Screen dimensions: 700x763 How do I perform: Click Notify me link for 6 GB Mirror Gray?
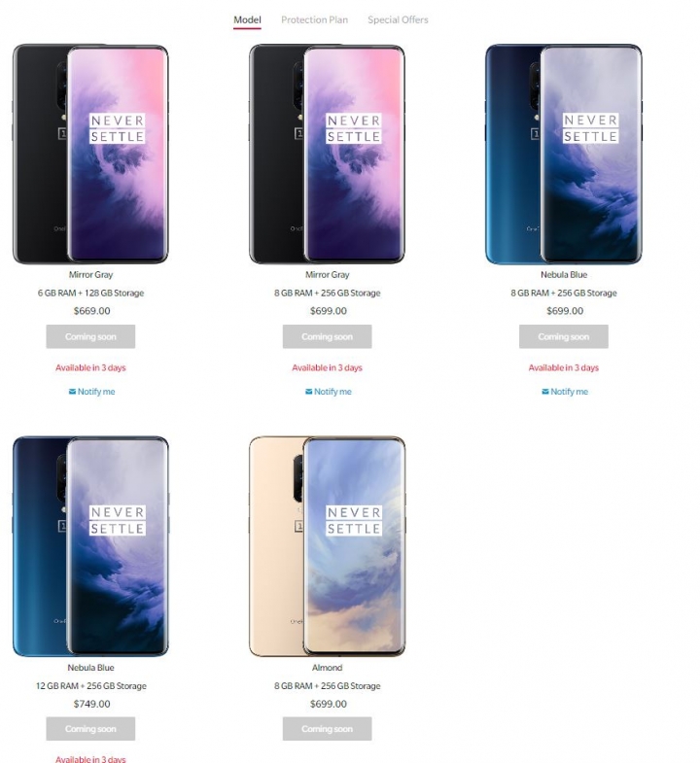click(96, 392)
